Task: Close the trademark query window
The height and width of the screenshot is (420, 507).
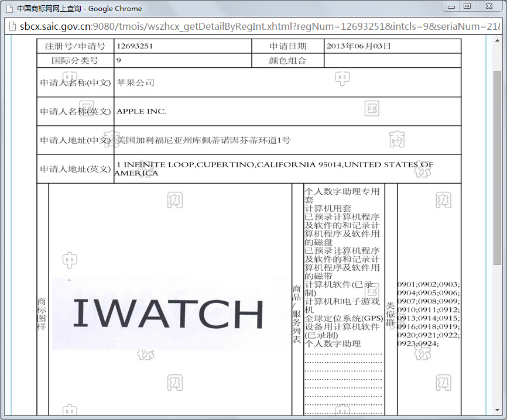Action: click(489, 6)
